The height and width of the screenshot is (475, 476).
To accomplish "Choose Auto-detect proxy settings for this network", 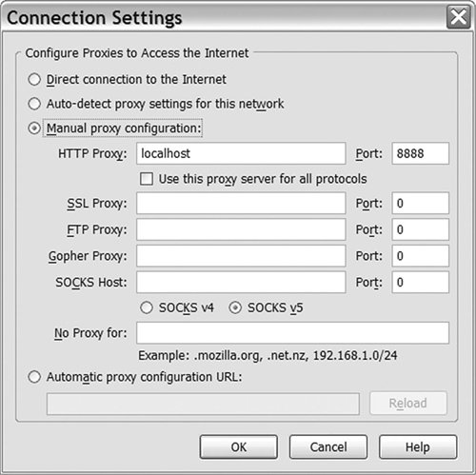I will [x=34, y=104].
